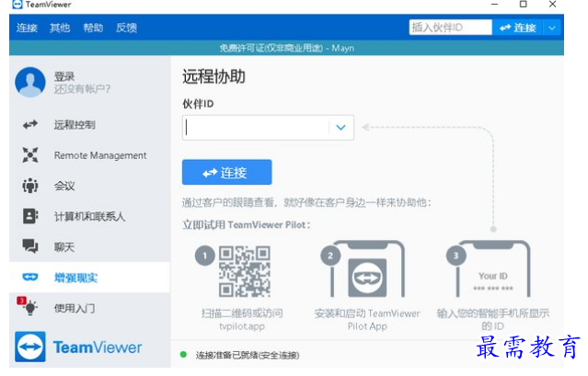588x376 pixels.
Task: Open 计算机和联系人 section
Action: (x=89, y=216)
